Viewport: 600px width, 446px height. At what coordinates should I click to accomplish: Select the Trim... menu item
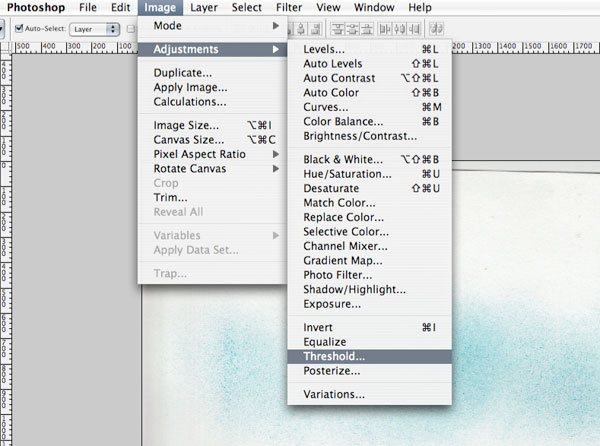pyautogui.click(x=212, y=197)
